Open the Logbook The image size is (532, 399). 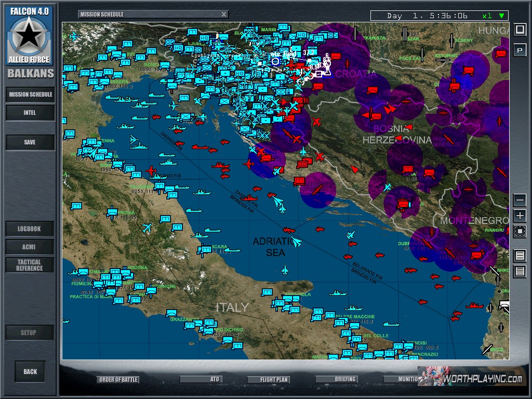coord(30,229)
